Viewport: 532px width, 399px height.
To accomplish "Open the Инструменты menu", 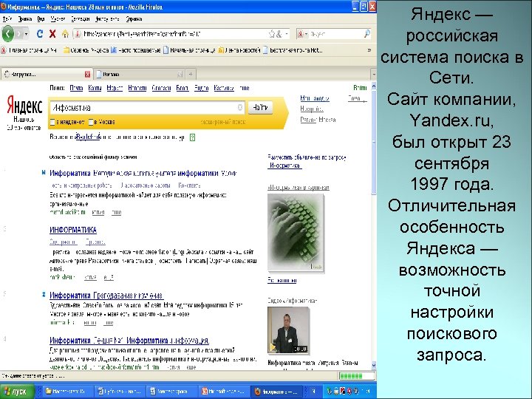I will pos(107,19).
